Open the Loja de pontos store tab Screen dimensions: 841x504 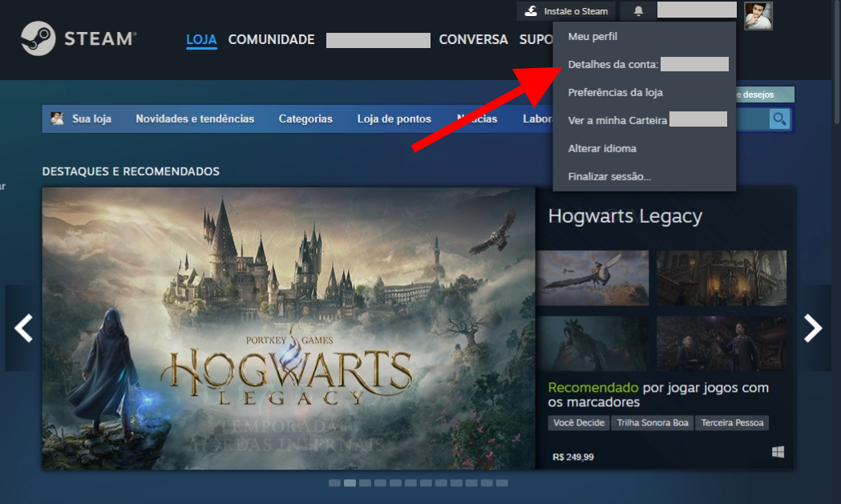click(x=394, y=119)
